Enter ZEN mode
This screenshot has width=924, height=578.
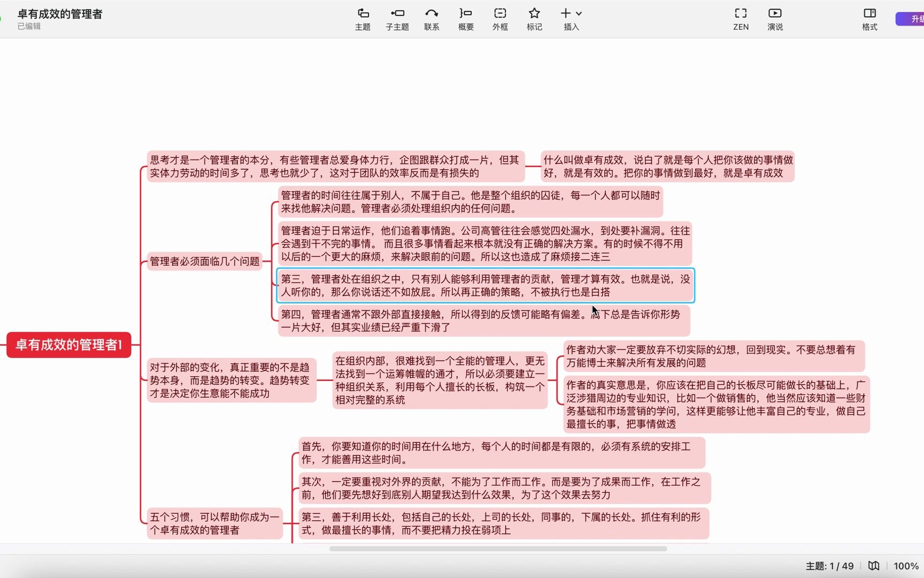(x=741, y=19)
